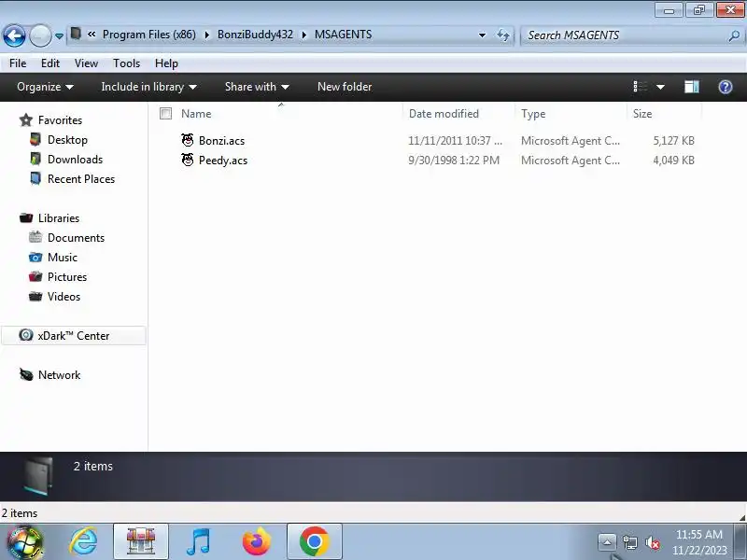The width and height of the screenshot is (747, 560).
Task: Sort by Size column
Action: click(x=642, y=114)
